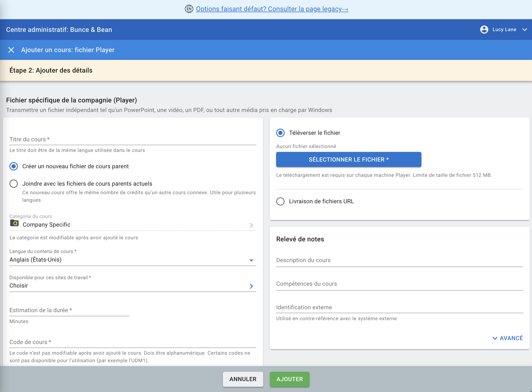The width and height of the screenshot is (532, 392).
Task: Click the Lucy Lane user avatar icon
Action: (484, 30)
